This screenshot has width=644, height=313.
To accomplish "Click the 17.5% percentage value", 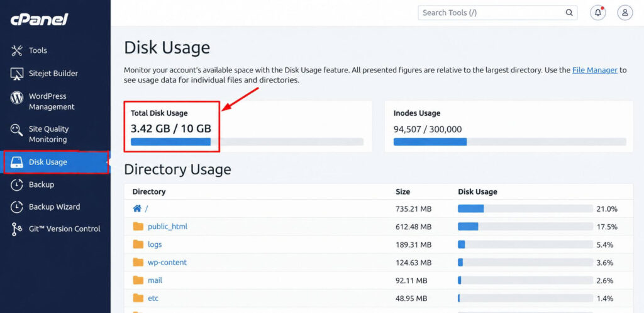I will (607, 227).
